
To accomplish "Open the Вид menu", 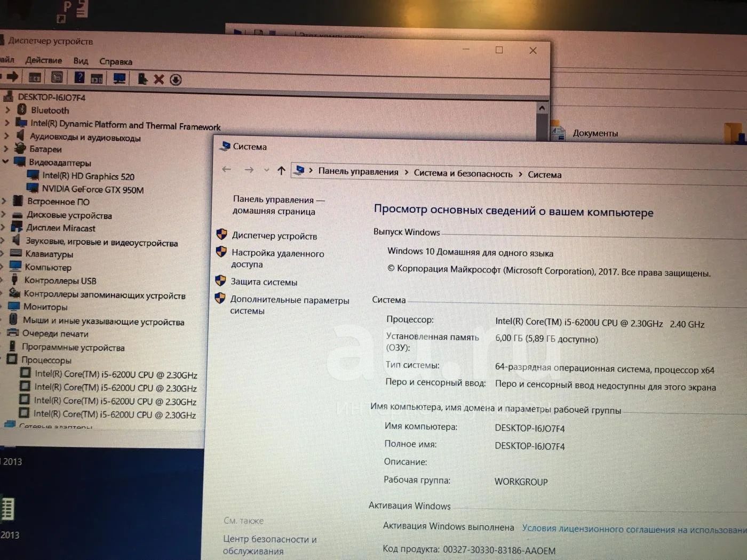I will click(81, 61).
